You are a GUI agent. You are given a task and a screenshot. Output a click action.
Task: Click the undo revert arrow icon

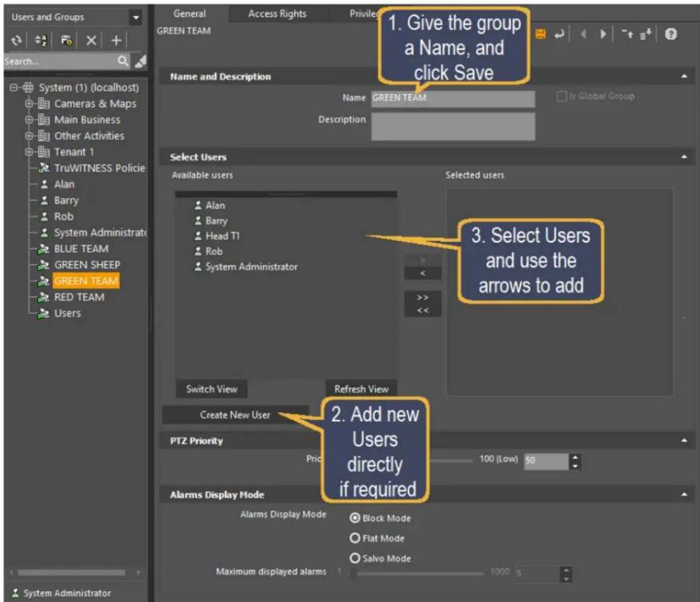coord(559,35)
